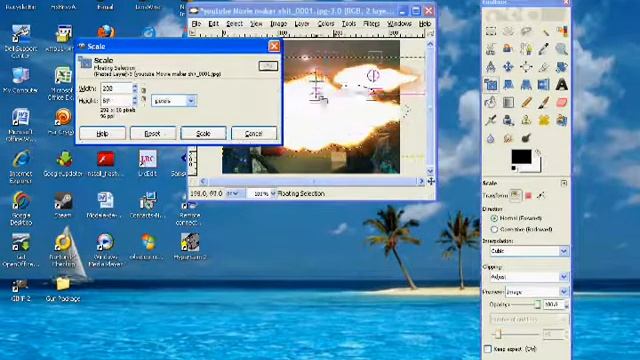Screen dimensions: 640x360
Task: Select the Heal tool
Action: 544,120
